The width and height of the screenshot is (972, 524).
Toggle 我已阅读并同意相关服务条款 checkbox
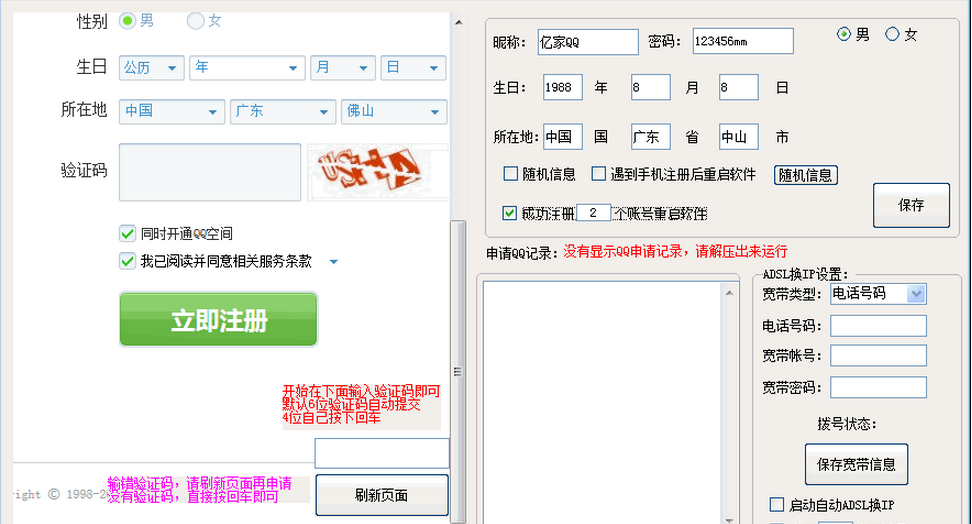pyautogui.click(x=127, y=261)
